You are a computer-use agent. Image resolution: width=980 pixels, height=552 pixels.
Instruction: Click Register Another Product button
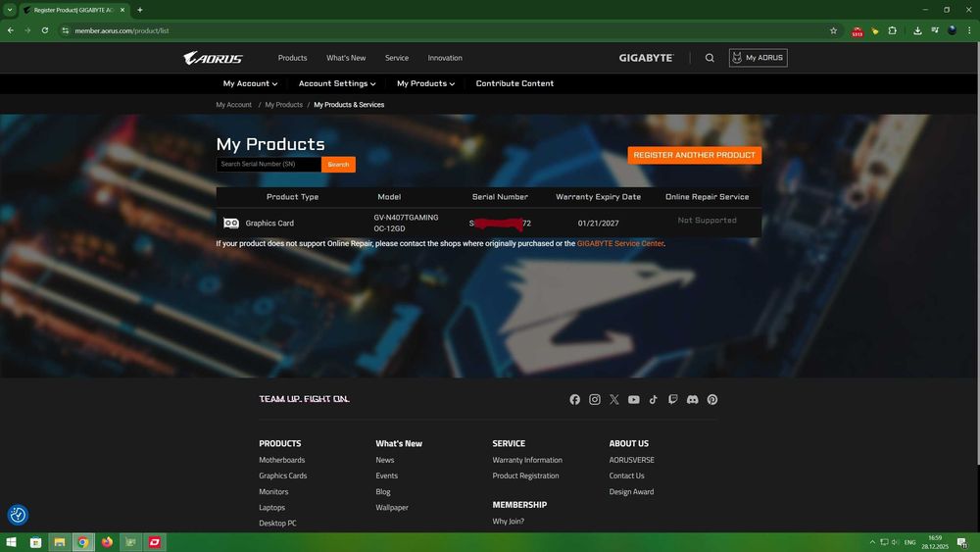[x=695, y=155]
